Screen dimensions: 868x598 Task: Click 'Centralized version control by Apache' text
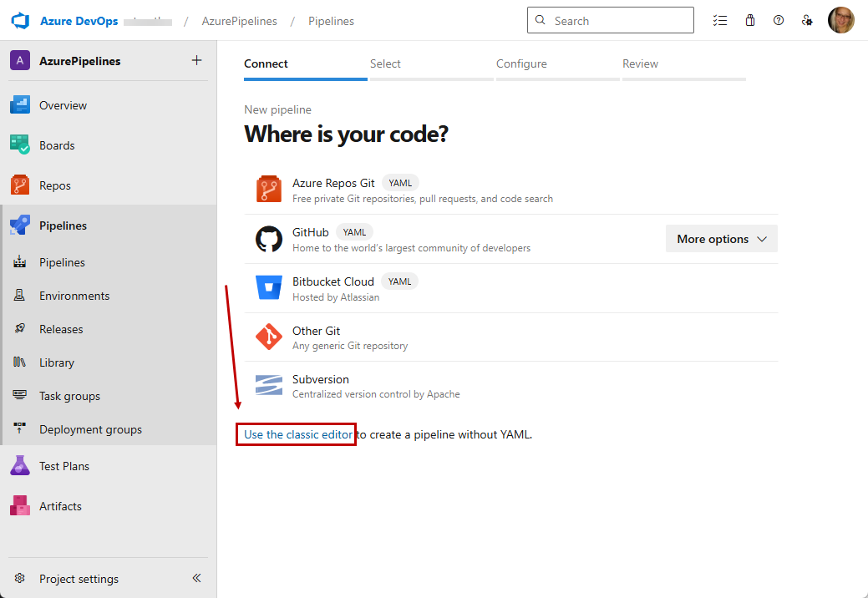pos(376,394)
